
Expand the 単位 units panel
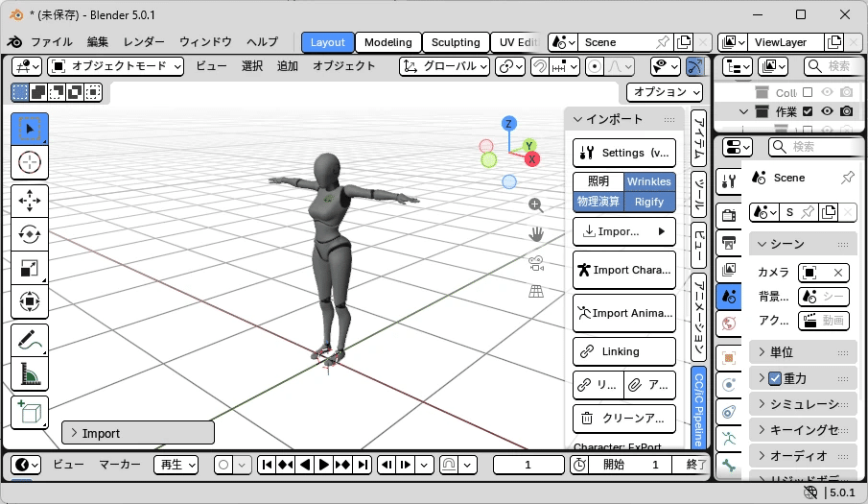[x=803, y=352]
